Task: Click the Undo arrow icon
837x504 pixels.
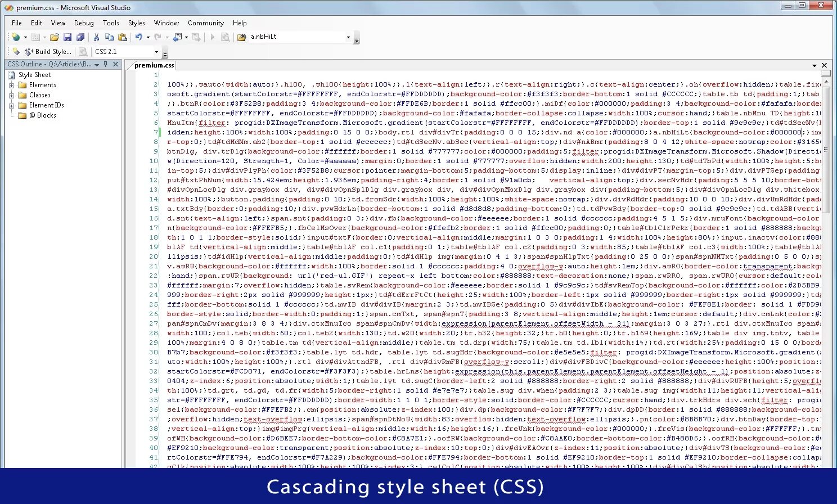Action: pos(138,37)
